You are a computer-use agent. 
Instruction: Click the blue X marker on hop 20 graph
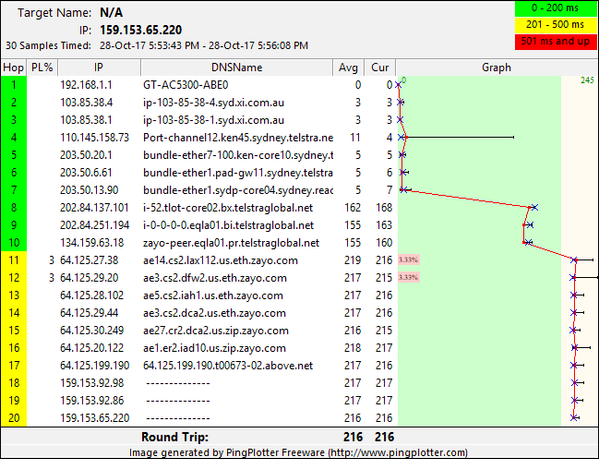click(573, 418)
